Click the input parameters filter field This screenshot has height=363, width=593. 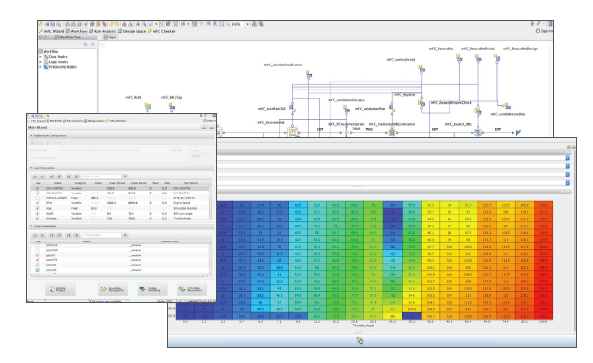102,176
